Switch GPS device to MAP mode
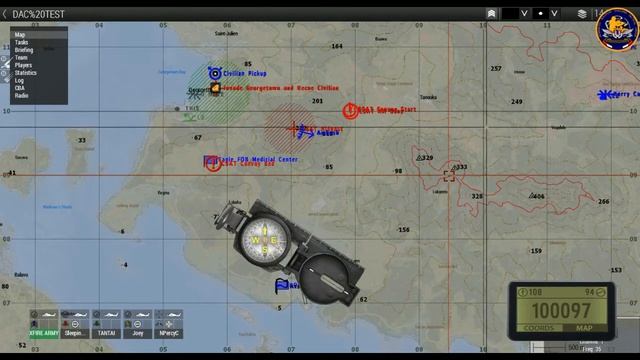The height and width of the screenshot is (360, 640). coord(584,328)
